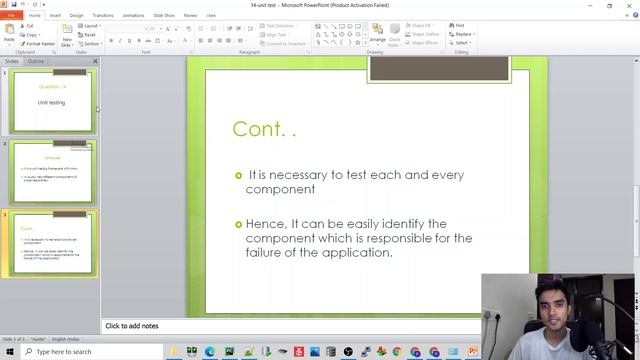Switch to the Slide Show tab

[164, 16]
